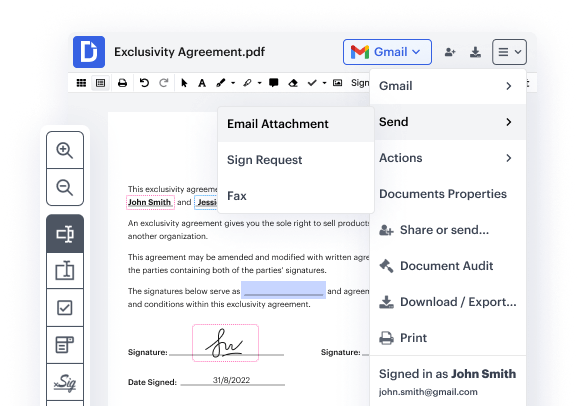
Task: Open Gmail submenu in main menu
Action: 448,86
